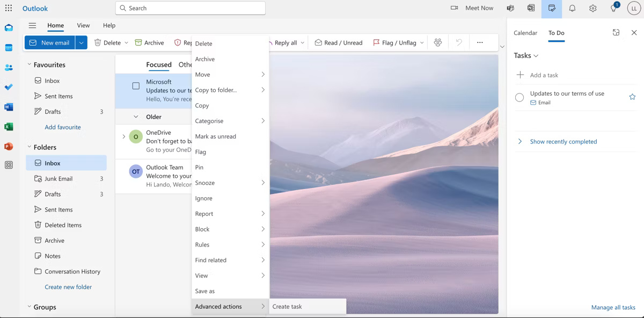
Task: Open PowerPoint from the left app bar
Action: 9,146
